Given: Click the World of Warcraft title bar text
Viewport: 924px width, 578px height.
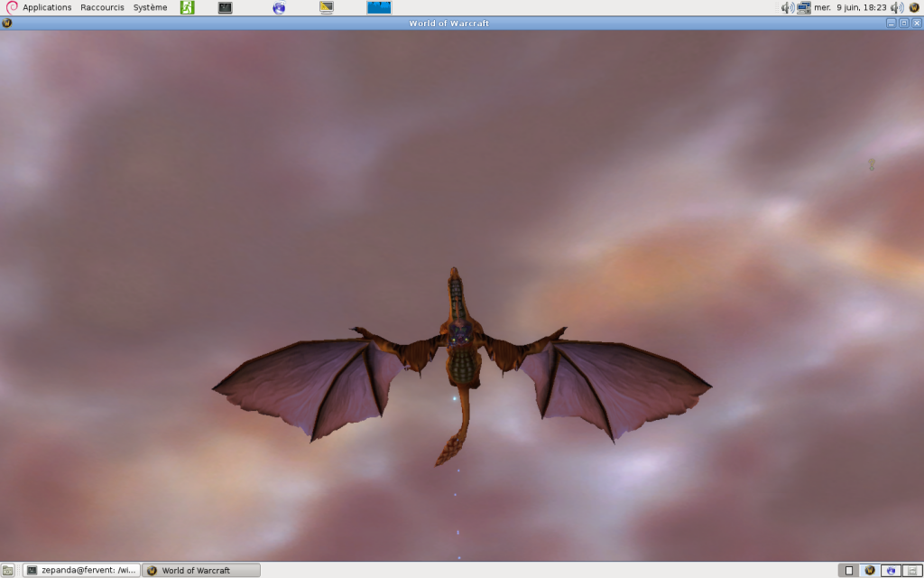Looking at the screenshot, I should coord(449,23).
